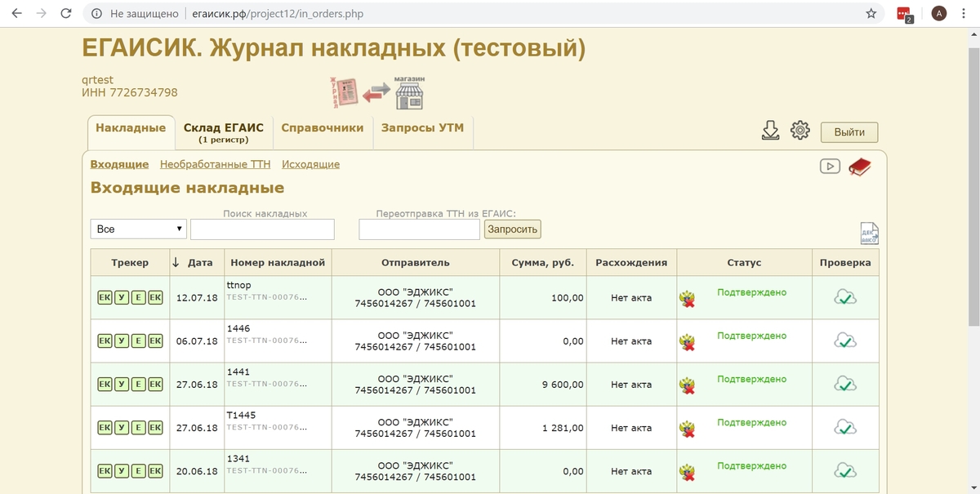The width and height of the screenshot is (980, 494).
Task: Open the red book help icon
Action: [x=859, y=167]
